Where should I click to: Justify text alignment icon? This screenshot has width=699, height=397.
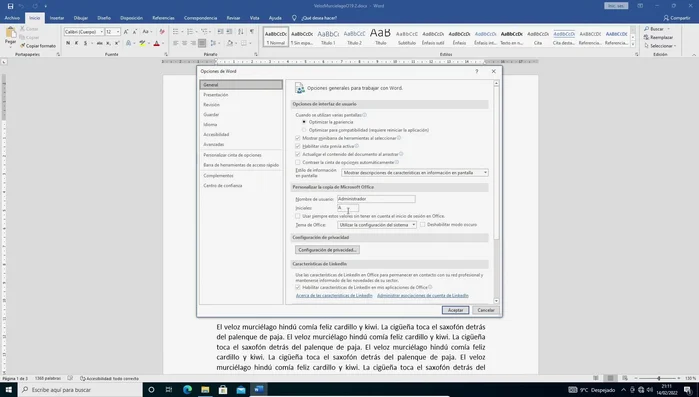202,43
